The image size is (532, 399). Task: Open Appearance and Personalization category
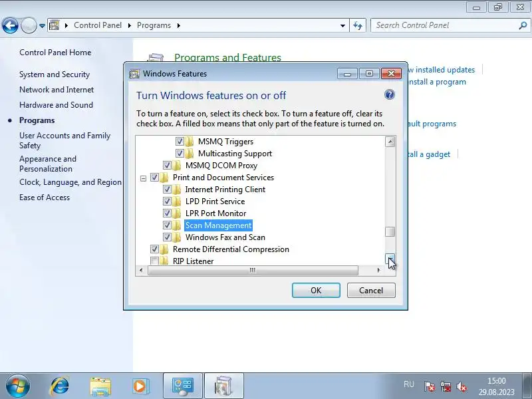(48, 164)
